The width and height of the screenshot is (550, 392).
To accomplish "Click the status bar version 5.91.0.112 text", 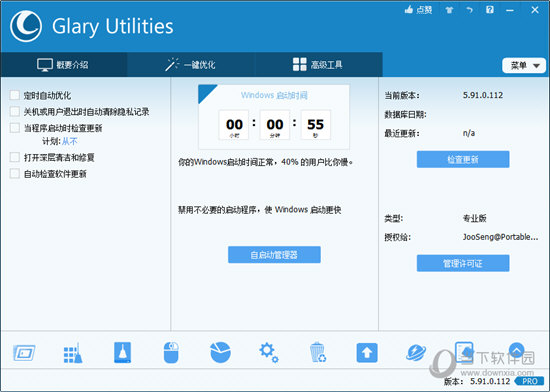I will [x=490, y=381].
